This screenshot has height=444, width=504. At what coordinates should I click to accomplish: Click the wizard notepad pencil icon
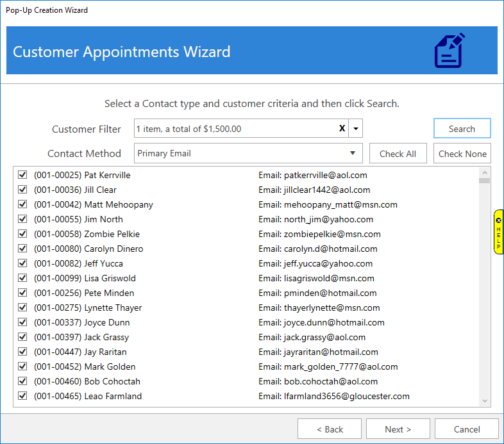pos(449,51)
